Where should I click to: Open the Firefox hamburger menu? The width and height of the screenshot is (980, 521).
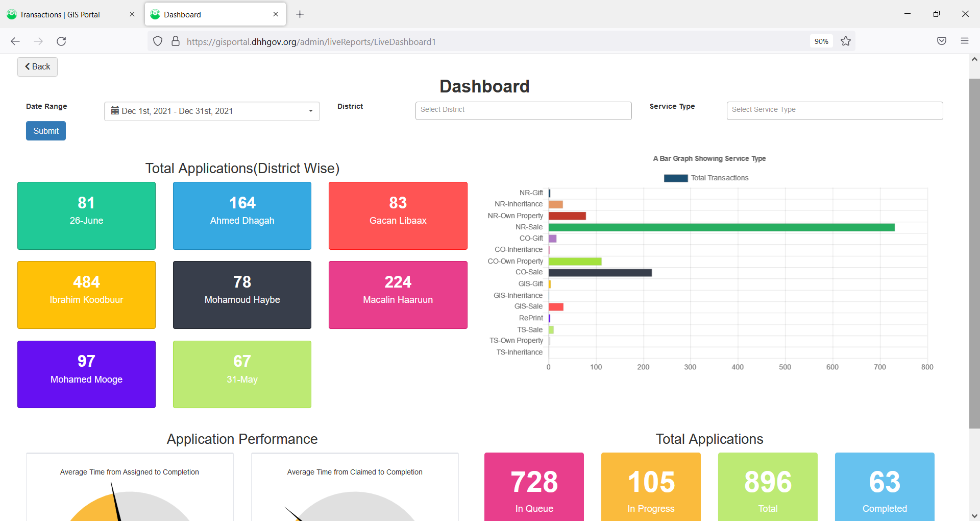click(965, 41)
